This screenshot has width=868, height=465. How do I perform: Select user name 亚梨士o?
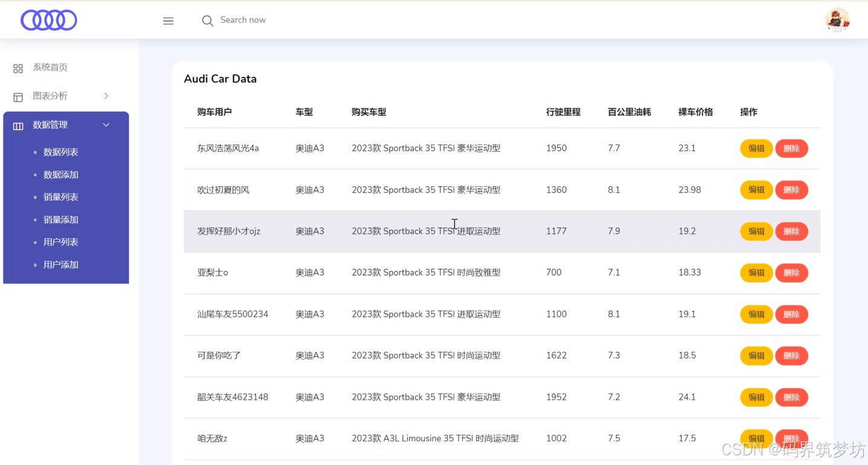[213, 273]
